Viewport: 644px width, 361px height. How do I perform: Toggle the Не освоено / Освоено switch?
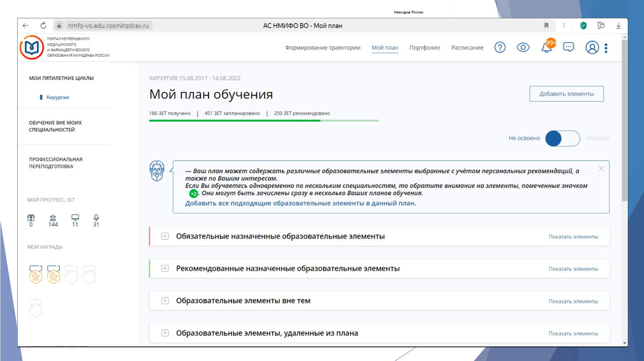click(x=562, y=138)
